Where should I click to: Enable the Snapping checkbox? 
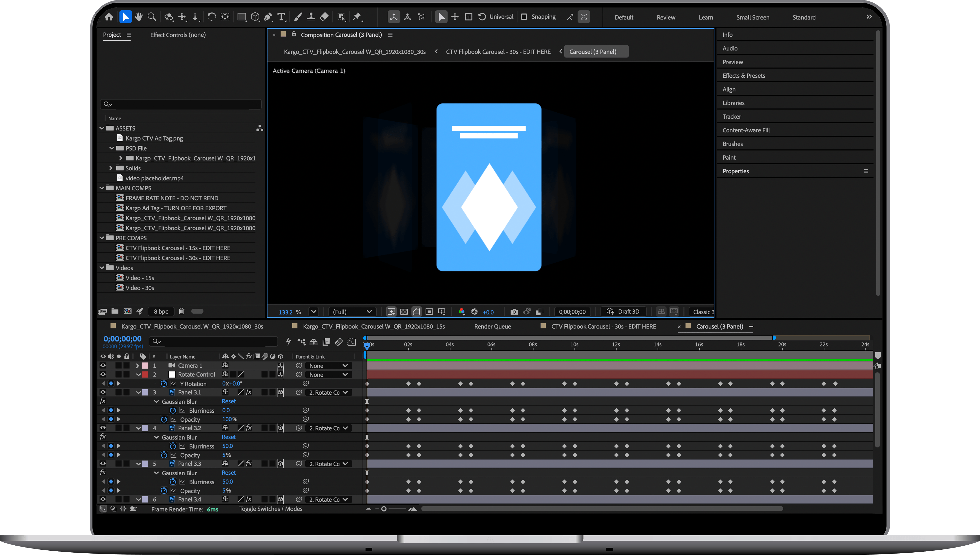[x=524, y=17]
